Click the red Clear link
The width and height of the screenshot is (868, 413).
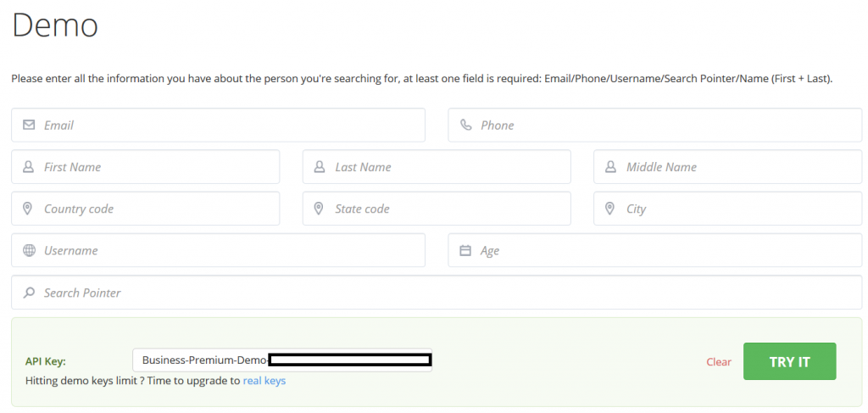[x=719, y=362]
